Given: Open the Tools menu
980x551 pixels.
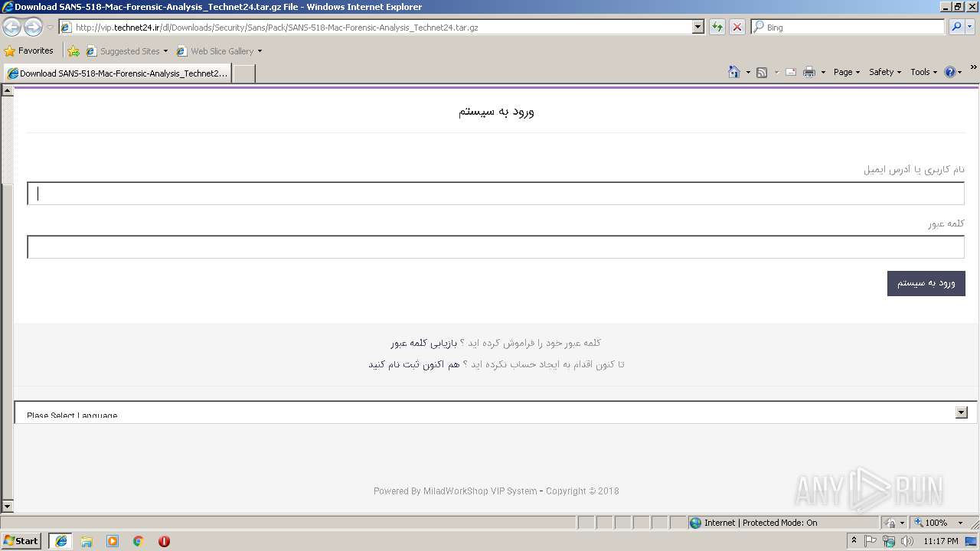Looking at the screenshot, I should click(x=923, y=72).
